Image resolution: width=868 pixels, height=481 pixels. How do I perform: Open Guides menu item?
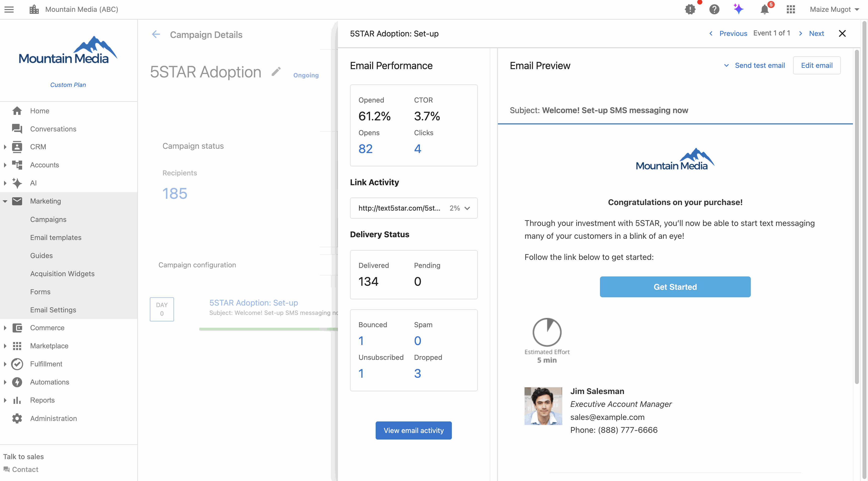(x=41, y=256)
